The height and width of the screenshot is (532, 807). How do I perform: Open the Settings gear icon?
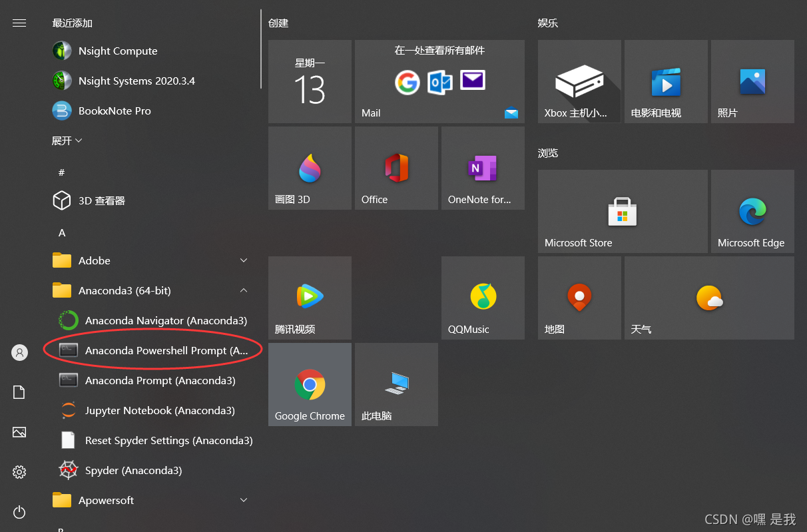tap(19, 472)
